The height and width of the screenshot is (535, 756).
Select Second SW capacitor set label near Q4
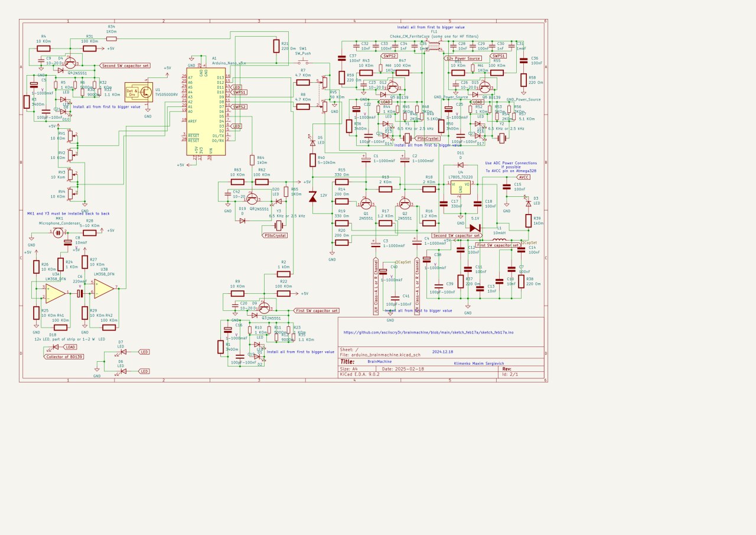point(126,66)
